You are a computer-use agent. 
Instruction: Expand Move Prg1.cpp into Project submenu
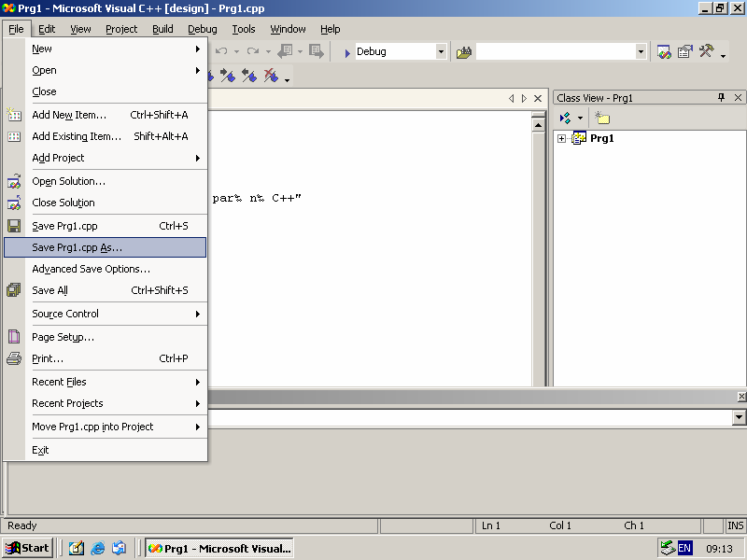[106, 427]
